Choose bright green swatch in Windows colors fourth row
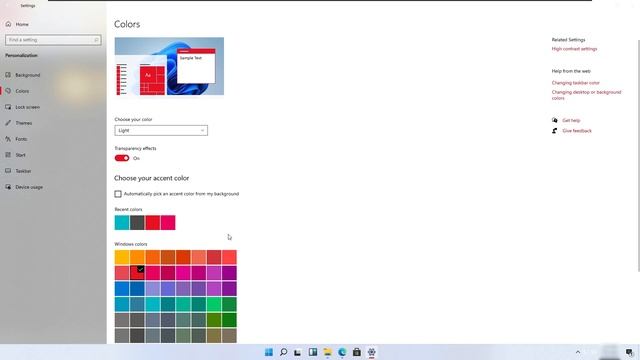Screen dimensions: 640x360 pyautogui.click(x=214, y=304)
